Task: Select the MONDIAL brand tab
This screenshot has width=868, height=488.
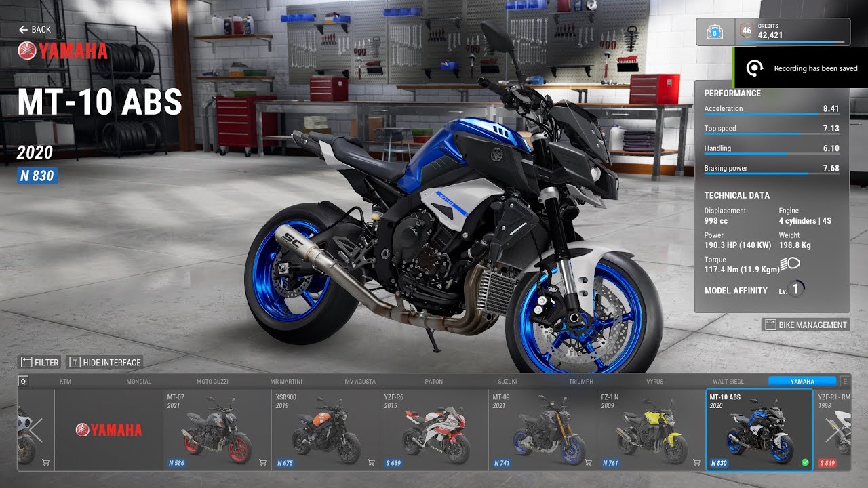Action: pos(139,382)
